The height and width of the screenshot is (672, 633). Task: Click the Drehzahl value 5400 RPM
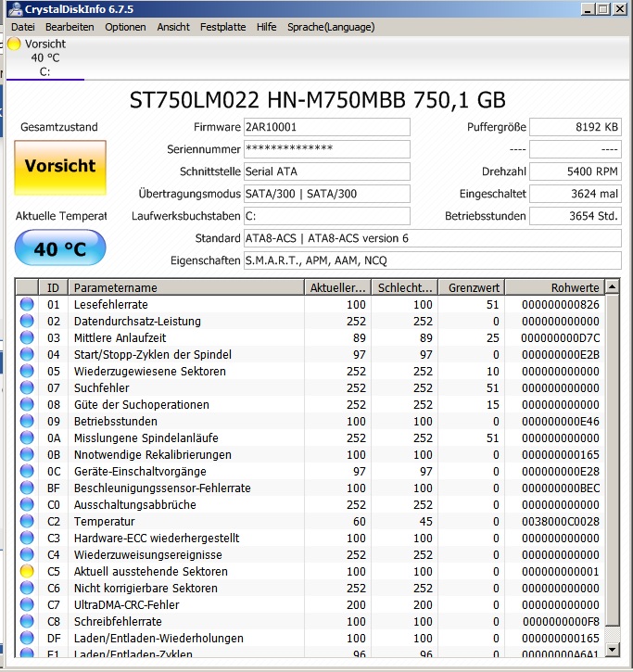tap(576, 171)
